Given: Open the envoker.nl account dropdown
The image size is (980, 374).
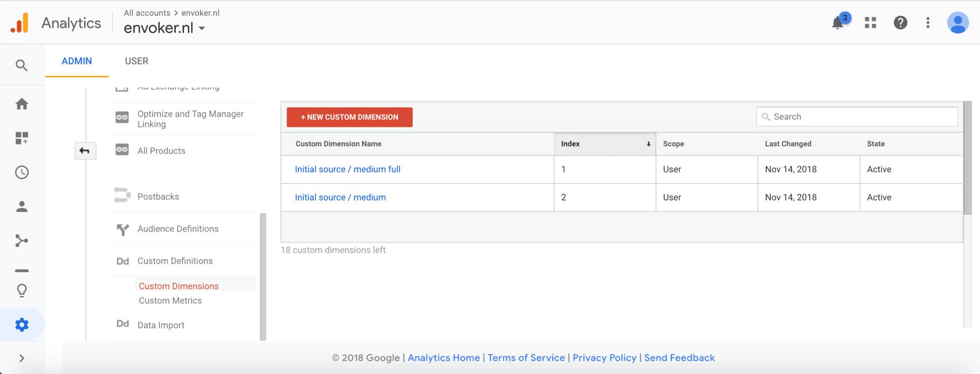Looking at the screenshot, I should [x=164, y=28].
